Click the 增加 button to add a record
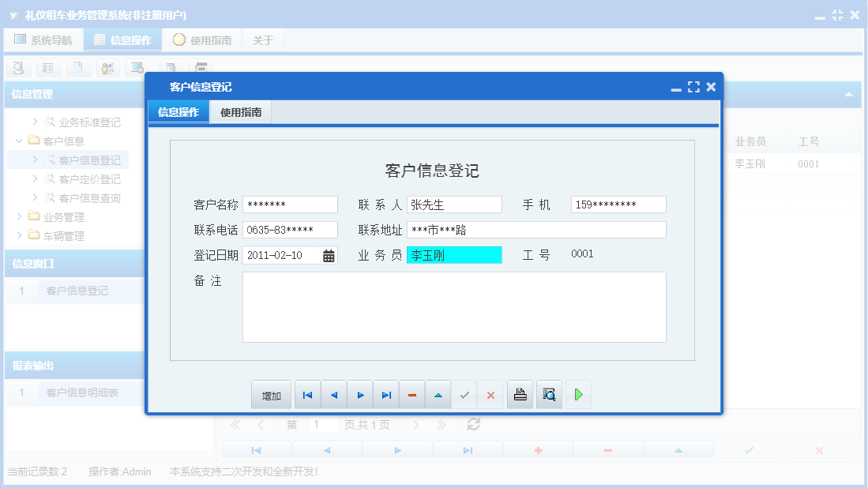 271,394
